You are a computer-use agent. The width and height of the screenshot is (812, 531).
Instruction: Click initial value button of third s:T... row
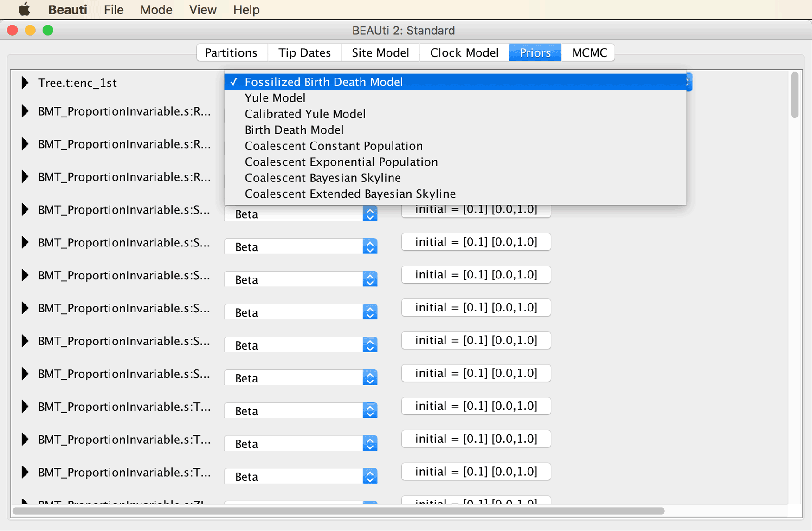tap(476, 472)
